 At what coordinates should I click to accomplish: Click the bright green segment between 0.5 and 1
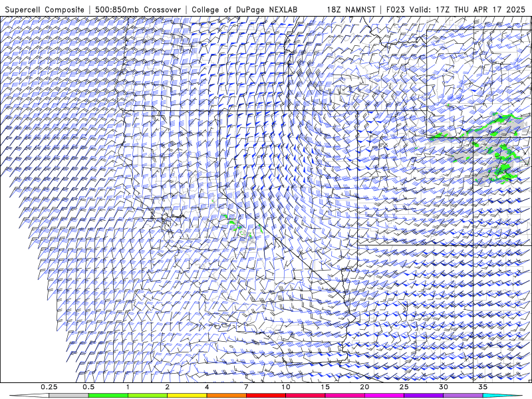[108, 396]
